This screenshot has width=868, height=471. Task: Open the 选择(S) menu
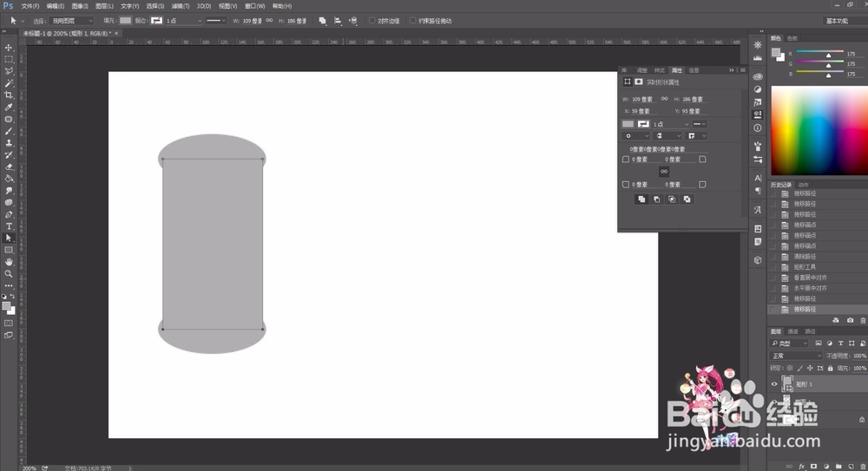tap(155, 6)
